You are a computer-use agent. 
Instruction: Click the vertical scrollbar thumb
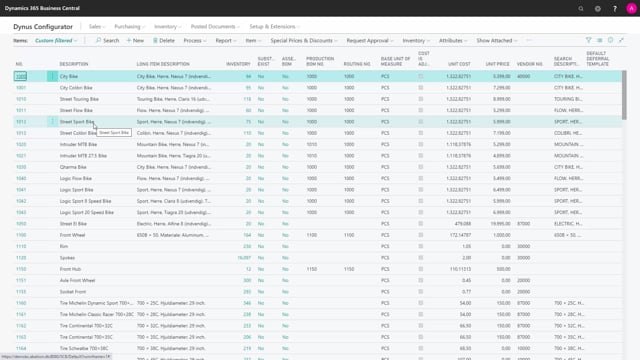624,95
